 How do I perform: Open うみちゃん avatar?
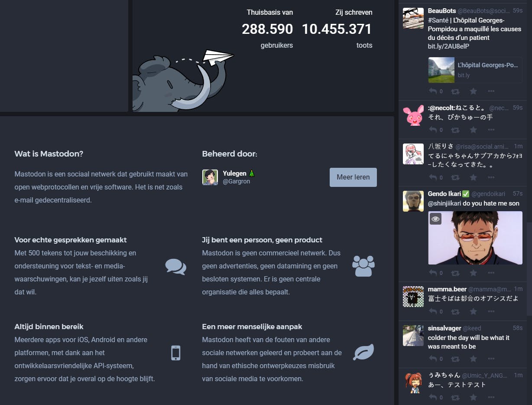click(413, 383)
